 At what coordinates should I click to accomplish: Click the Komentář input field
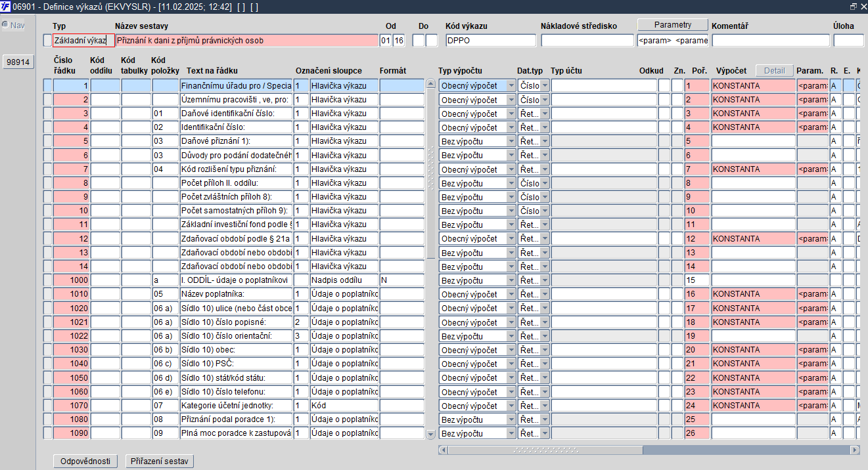pyautogui.click(x=771, y=41)
